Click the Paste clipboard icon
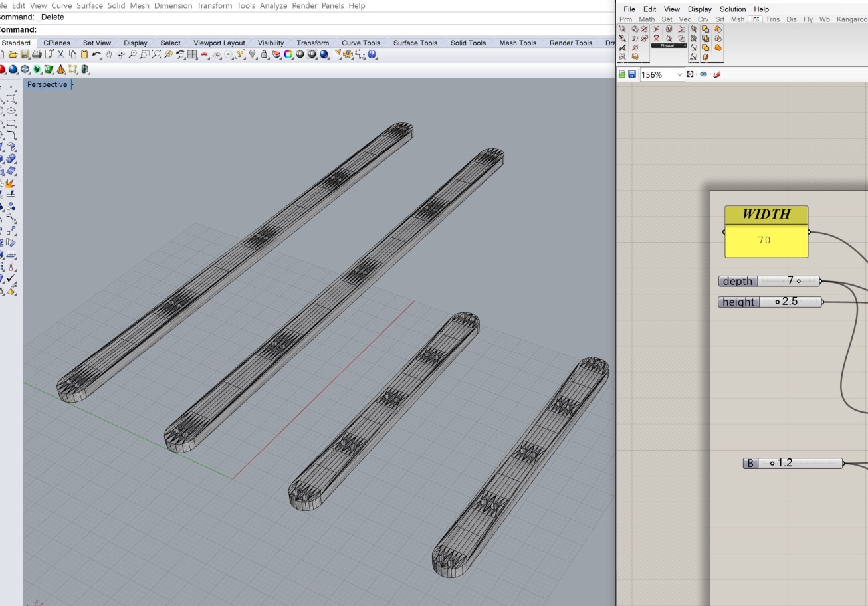 (x=84, y=54)
